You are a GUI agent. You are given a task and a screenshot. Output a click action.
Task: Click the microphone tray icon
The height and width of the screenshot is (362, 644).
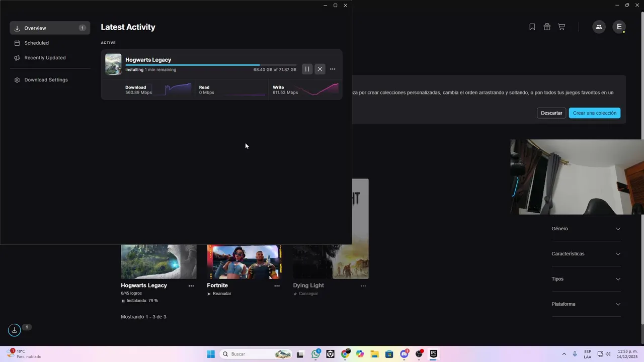point(575,354)
